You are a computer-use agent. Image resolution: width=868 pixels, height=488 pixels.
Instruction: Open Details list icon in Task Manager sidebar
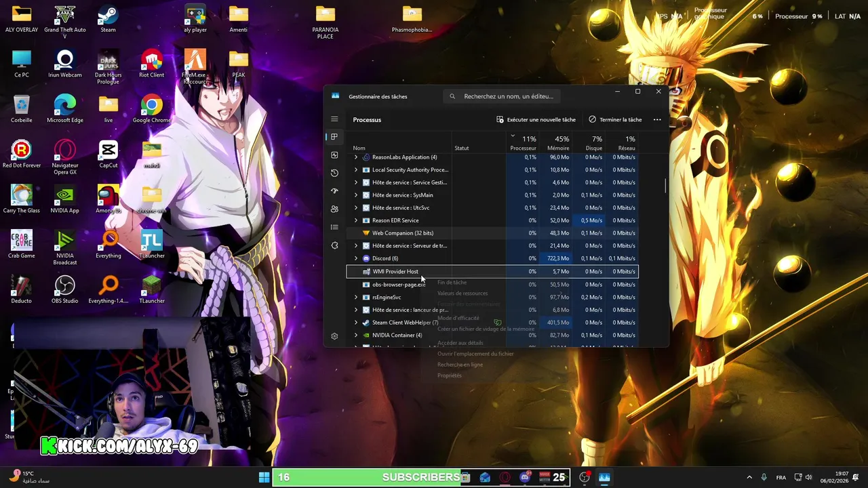pyautogui.click(x=334, y=227)
